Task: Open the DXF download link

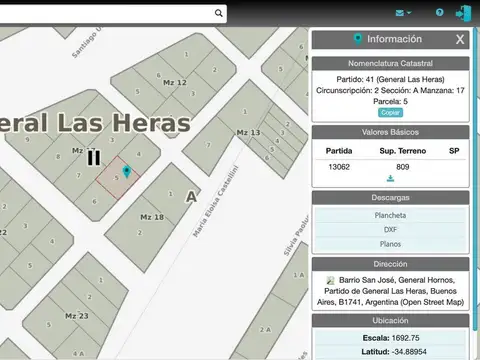Action: tap(390, 230)
